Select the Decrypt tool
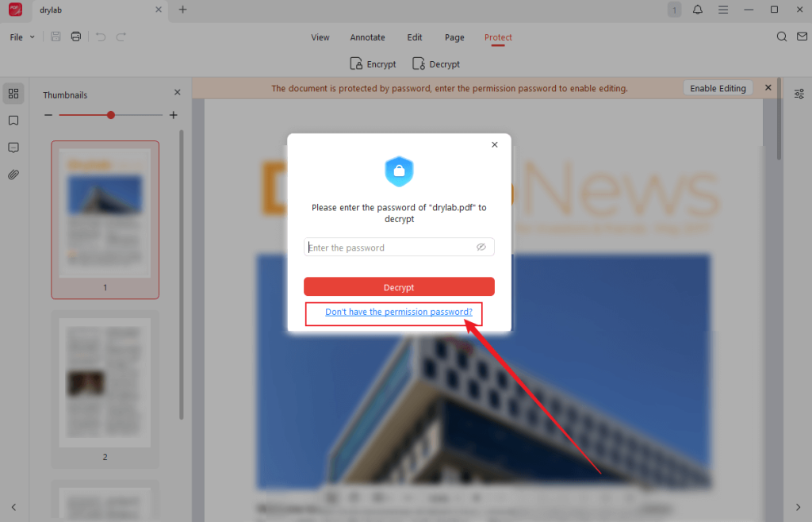Screen dimensions: 812x522 coord(435,63)
